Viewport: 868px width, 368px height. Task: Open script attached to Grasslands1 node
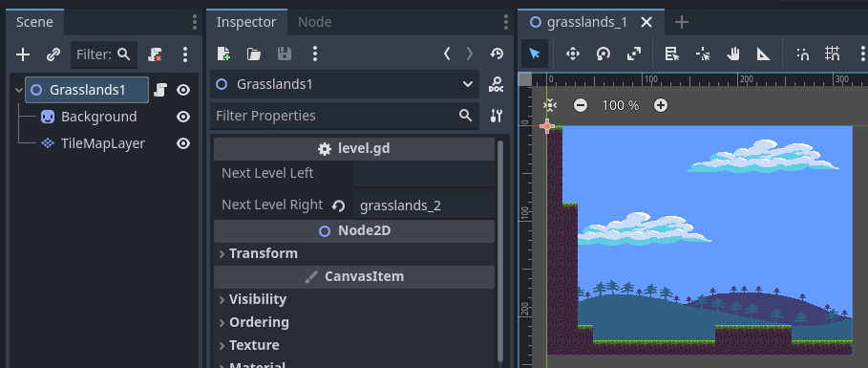pyautogui.click(x=160, y=90)
